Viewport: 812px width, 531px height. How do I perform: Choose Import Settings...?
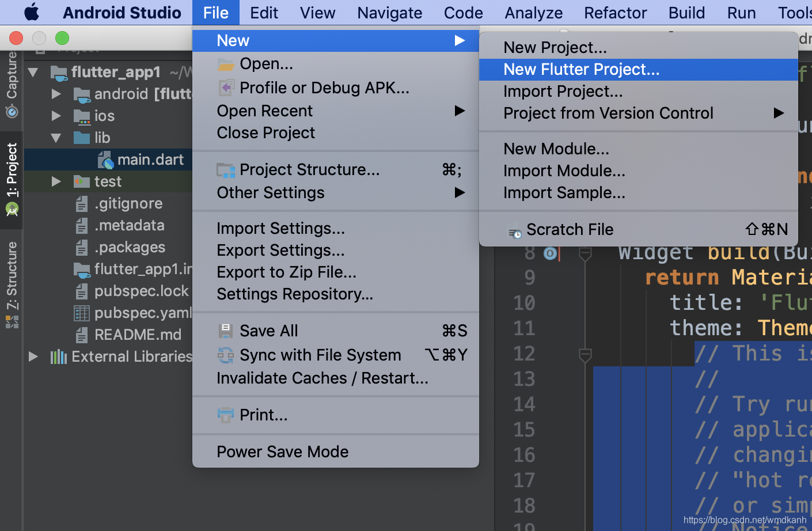[336, 229]
